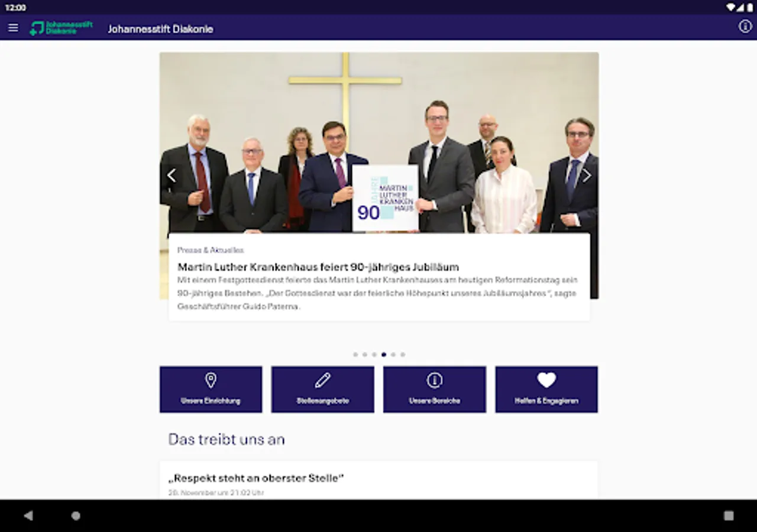Tap the article teaser text mentioning Guido Paterna

click(377, 293)
